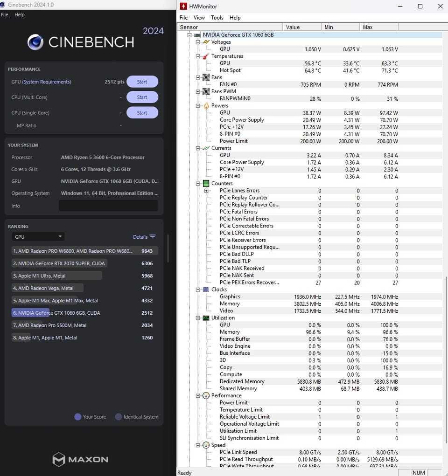Image resolution: width=448 pixels, height=476 pixels.
Task: Start the CPU (Multi Core) benchmark
Action: (x=142, y=97)
